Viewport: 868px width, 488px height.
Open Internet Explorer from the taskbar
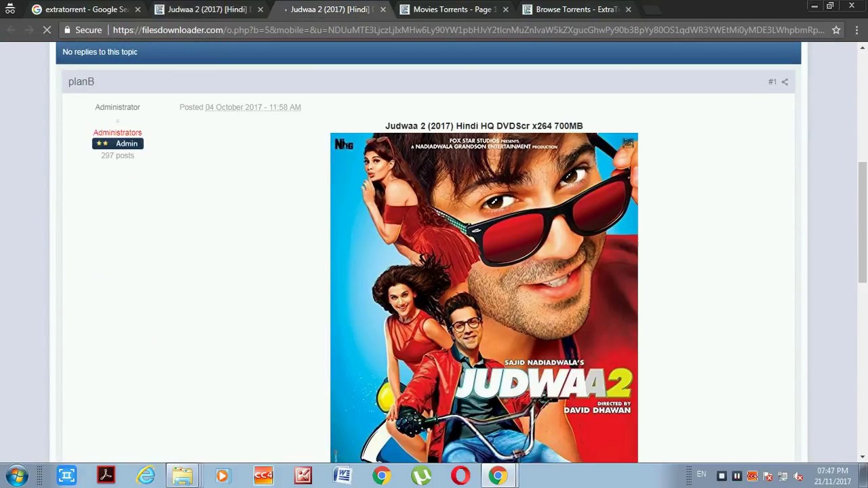click(x=145, y=476)
